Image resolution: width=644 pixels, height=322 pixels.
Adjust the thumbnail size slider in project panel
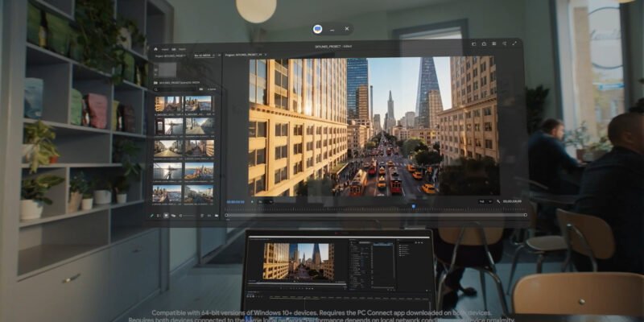pyautogui.click(x=187, y=215)
